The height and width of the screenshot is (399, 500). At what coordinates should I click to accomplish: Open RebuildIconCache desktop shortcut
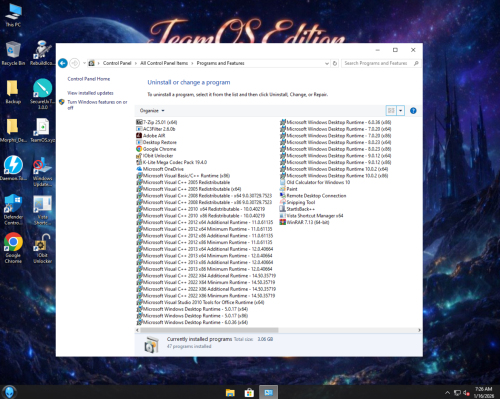(x=42, y=53)
